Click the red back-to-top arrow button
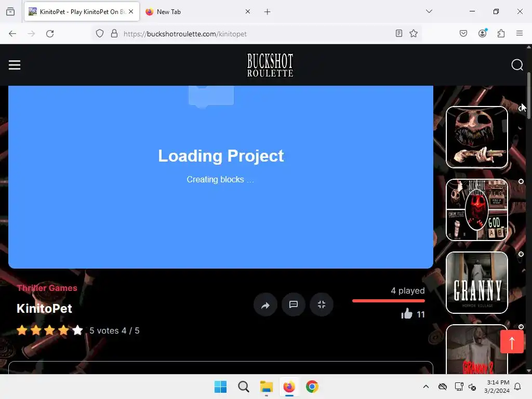Screen dimensions: 532x399 tap(512, 342)
